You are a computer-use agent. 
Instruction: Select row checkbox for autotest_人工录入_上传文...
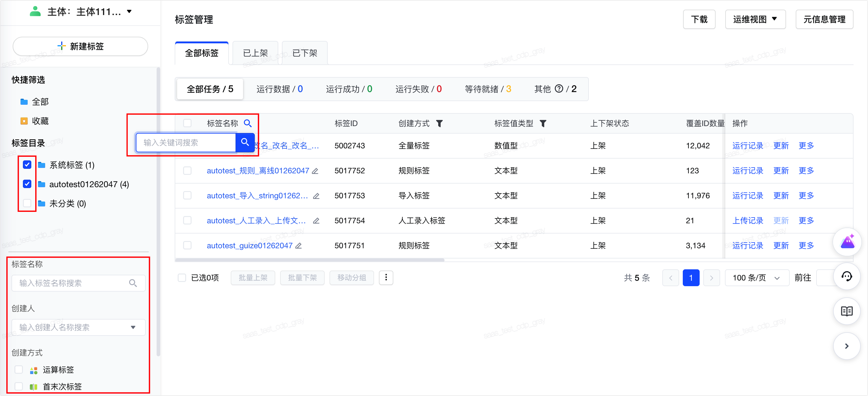coord(187,221)
